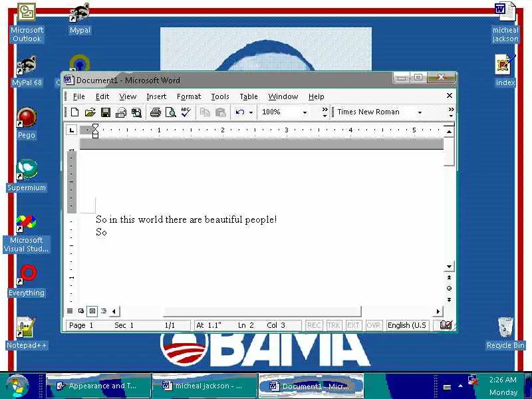Open the Windows Start button
This screenshot has width=532, height=399.
18,386
